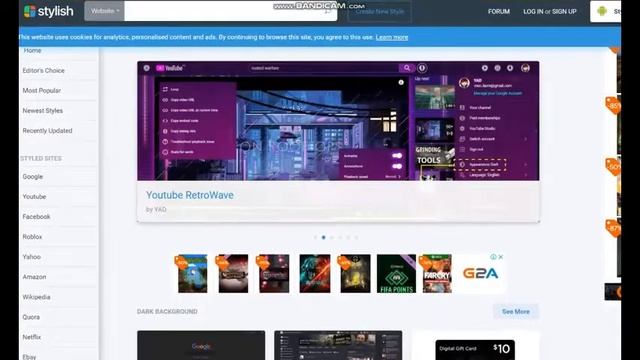The height and width of the screenshot is (360, 640).
Task: Click the Digital Gift Card $10 ad
Action: pyautogui.click(x=475, y=350)
